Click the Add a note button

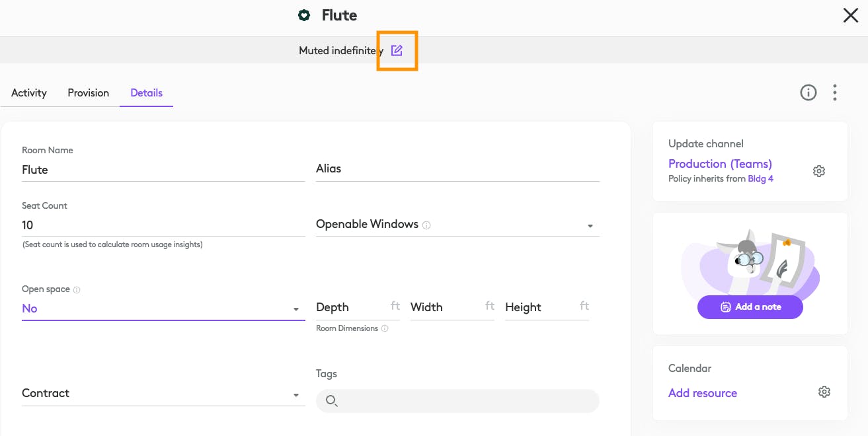(x=750, y=307)
